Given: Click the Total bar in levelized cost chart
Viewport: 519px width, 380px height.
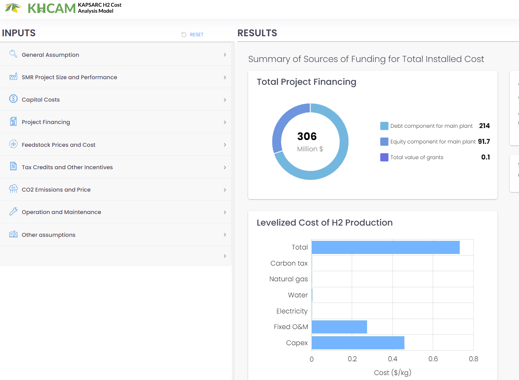Looking at the screenshot, I should coord(386,247).
